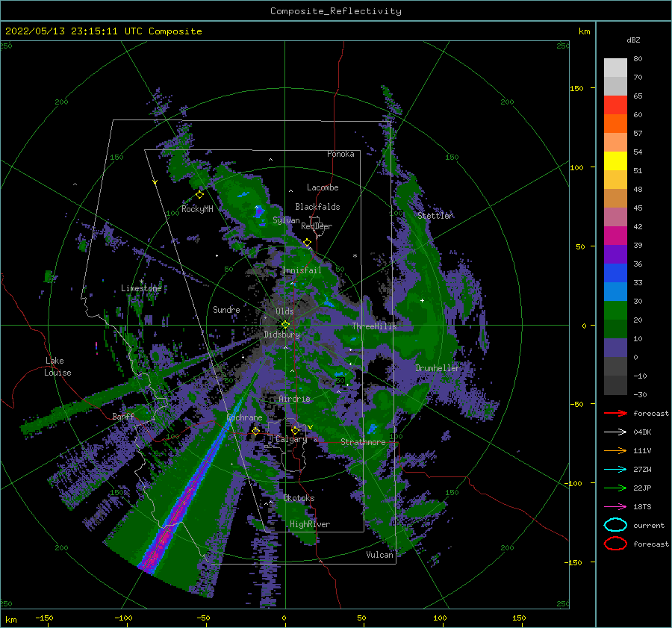Click the ThreeHills label

375,326
